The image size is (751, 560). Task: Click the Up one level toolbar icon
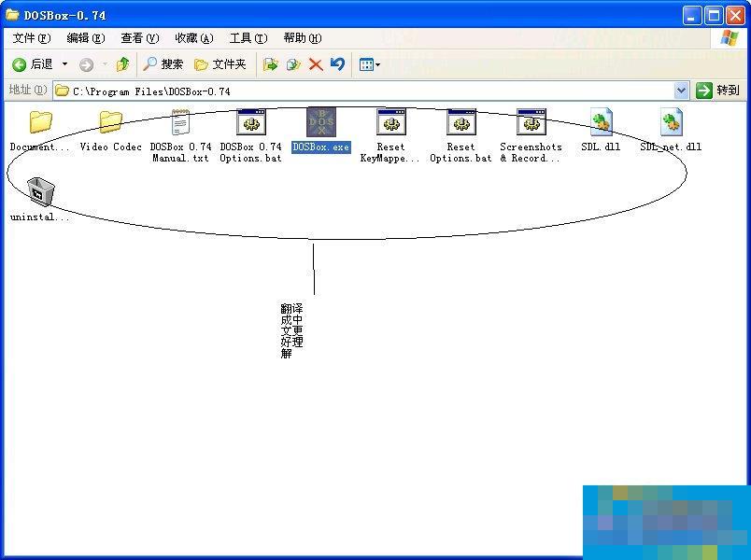coord(122,64)
